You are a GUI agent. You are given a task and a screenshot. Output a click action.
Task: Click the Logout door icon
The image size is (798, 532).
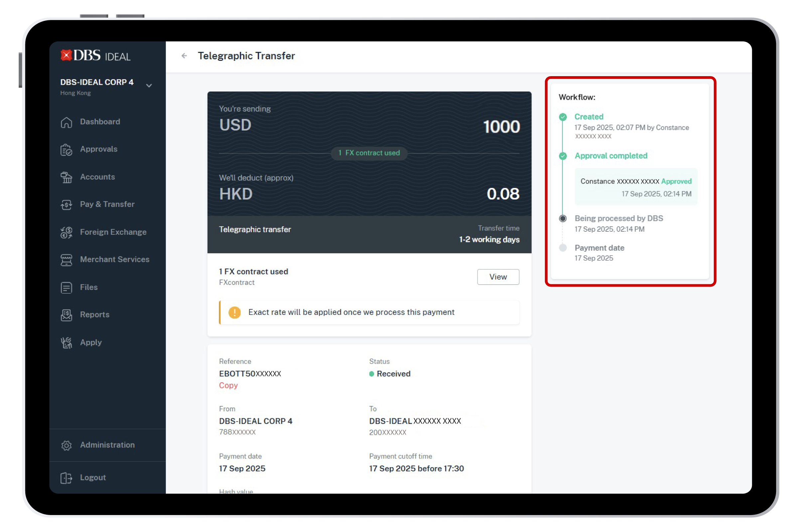pos(66,478)
